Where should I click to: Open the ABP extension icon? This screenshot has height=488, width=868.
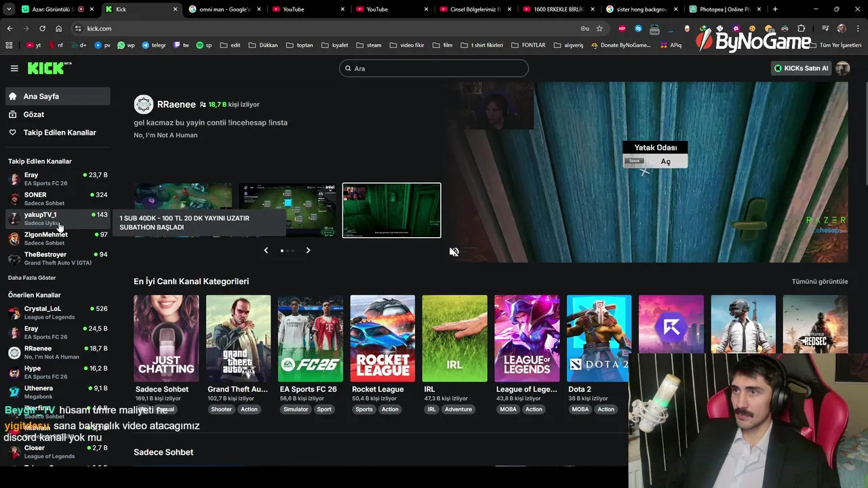[x=622, y=28]
